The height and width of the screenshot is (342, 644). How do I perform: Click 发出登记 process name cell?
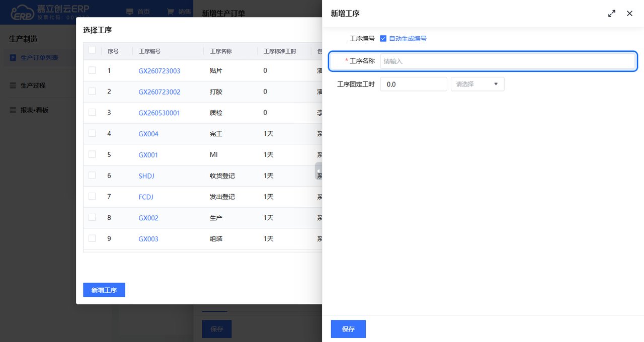click(x=222, y=197)
